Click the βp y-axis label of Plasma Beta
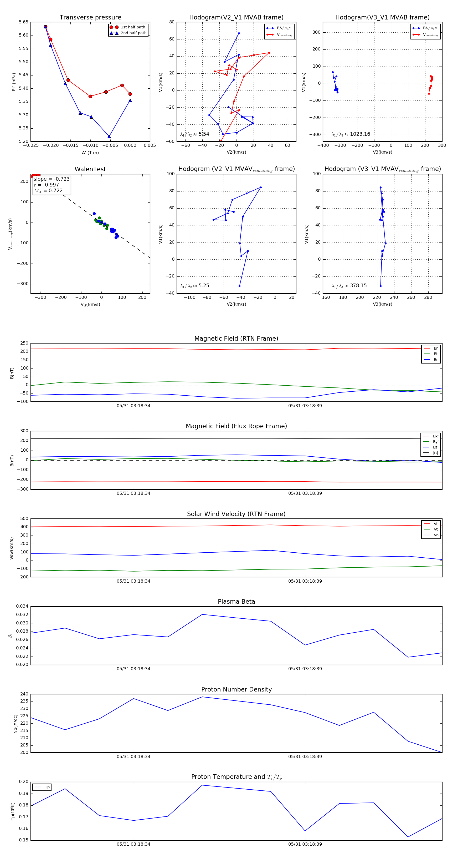473x868 pixels. click(11, 636)
